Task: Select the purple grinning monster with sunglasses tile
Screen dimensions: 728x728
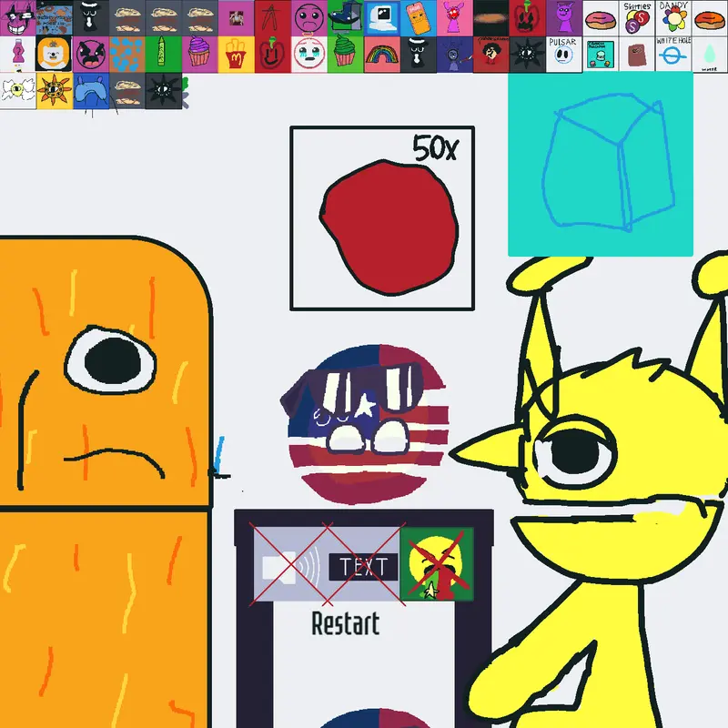Action: click(17, 18)
